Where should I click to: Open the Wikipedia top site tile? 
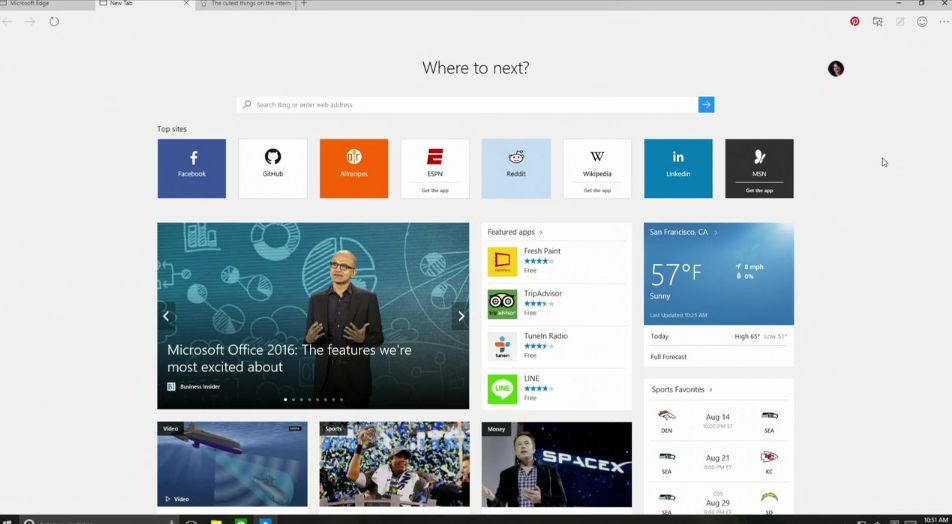(x=597, y=168)
